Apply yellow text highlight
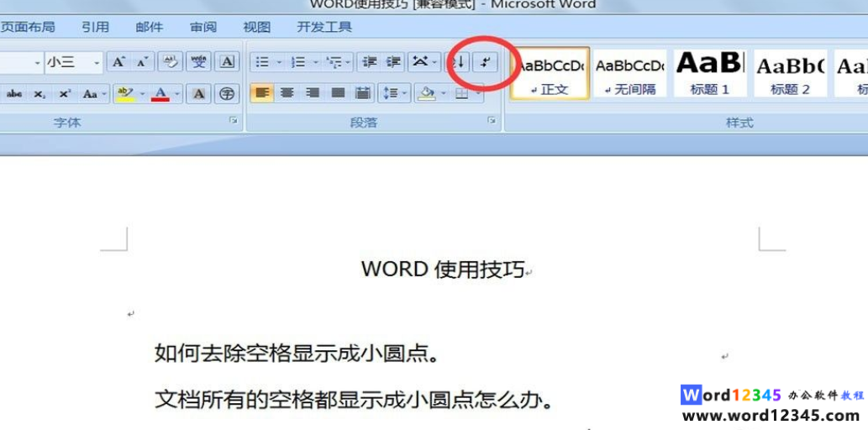The height and width of the screenshot is (430, 868). click(126, 93)
